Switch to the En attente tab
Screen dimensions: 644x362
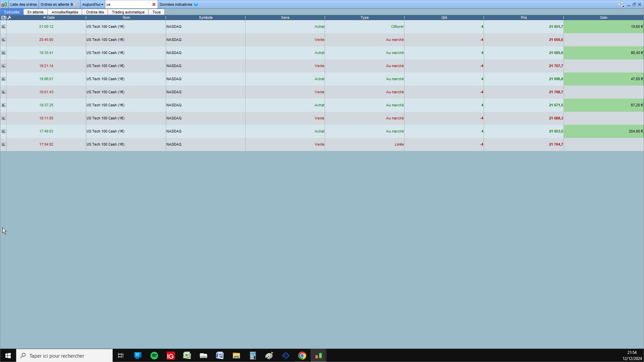tap(36, 12)
